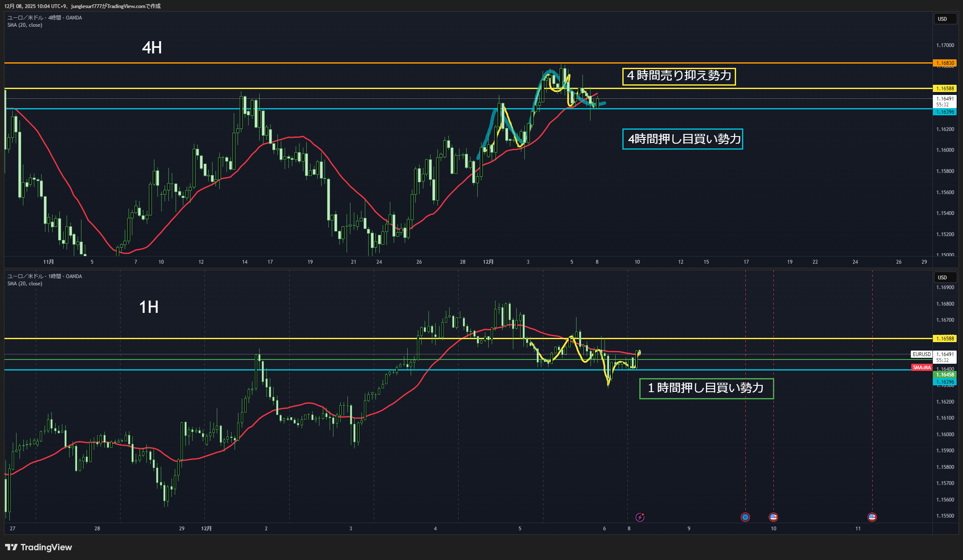Click the ユーロ/米ドル 1時間 OANDA symbol title
The height and width of the screenshot is (560, 963).
(45, 276)
